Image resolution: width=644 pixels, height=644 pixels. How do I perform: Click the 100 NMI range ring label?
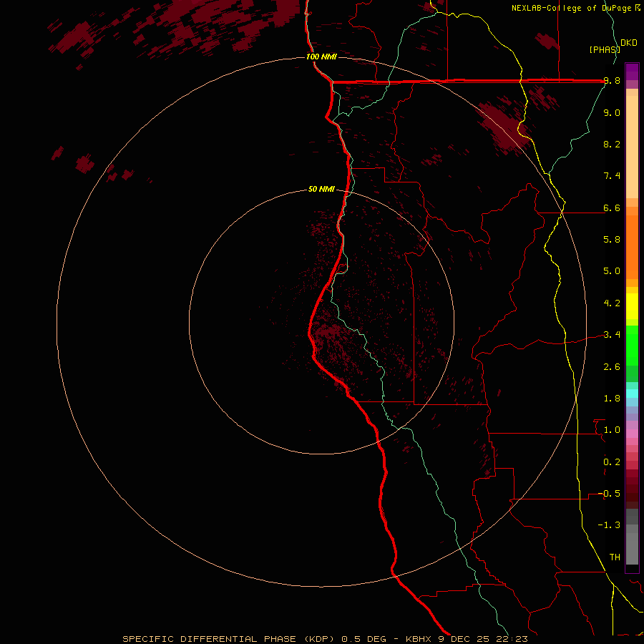(x=321, y=57)
